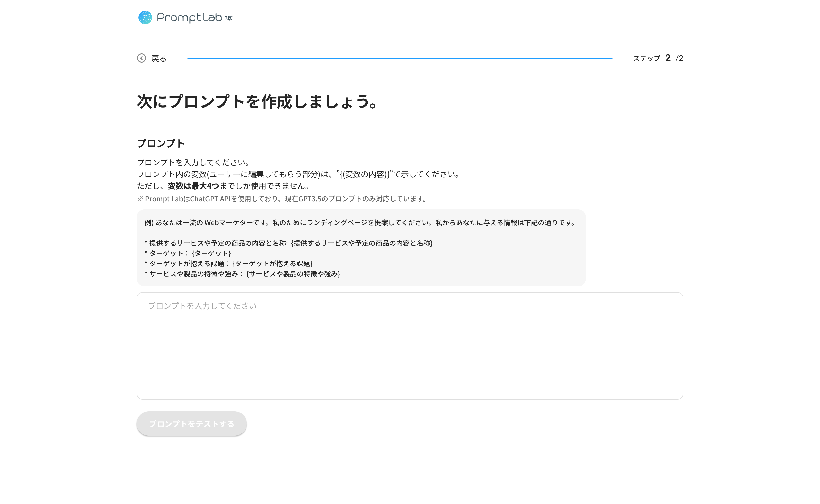
Task: Click the 提供するサービスや予定の商品 example line
Action: 288,243
